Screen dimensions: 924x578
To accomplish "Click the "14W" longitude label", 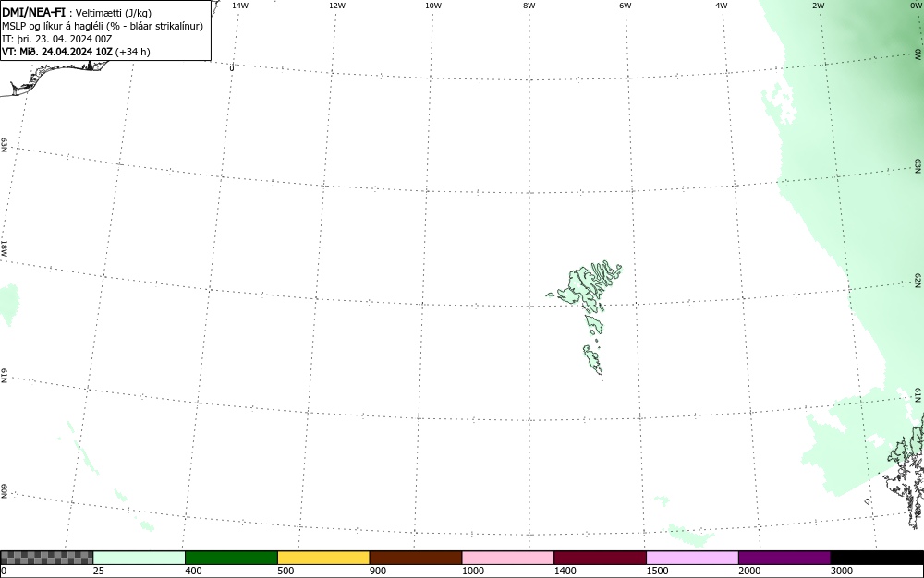I will tap(240, 6).
